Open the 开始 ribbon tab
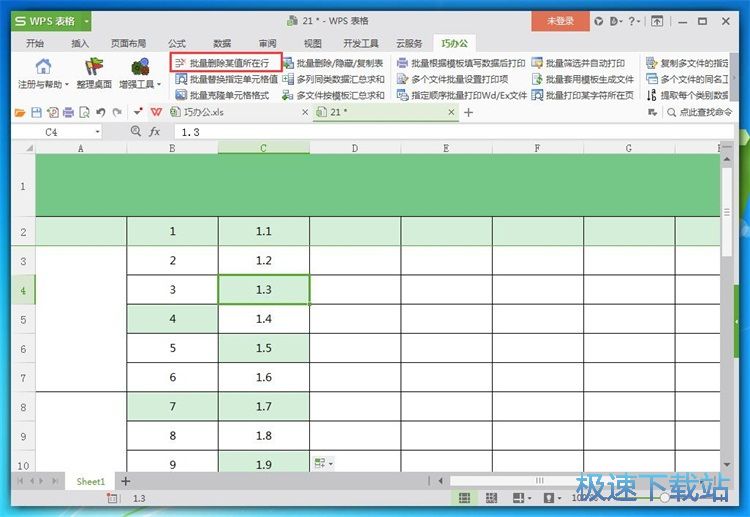Screen dimensions: 750x517 35,44
